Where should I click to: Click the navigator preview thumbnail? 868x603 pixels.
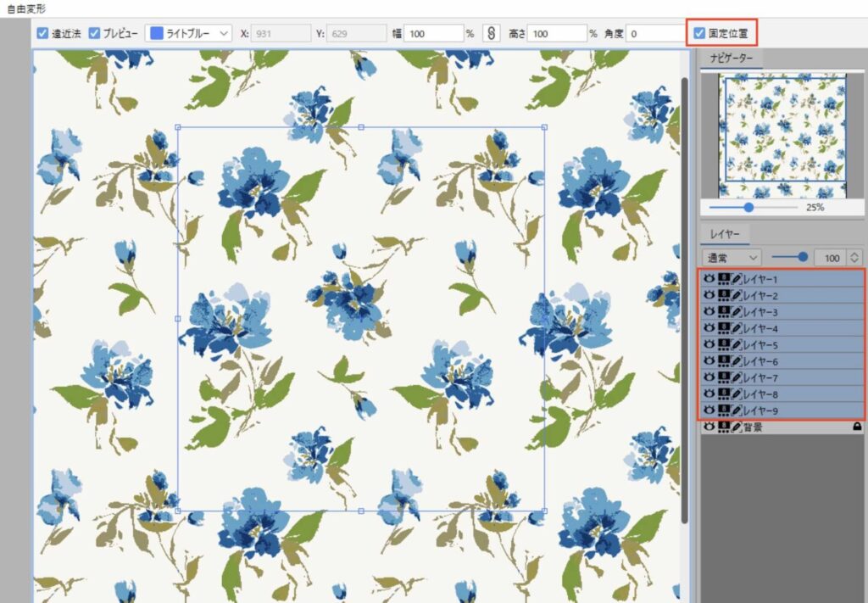click(782, 136)
